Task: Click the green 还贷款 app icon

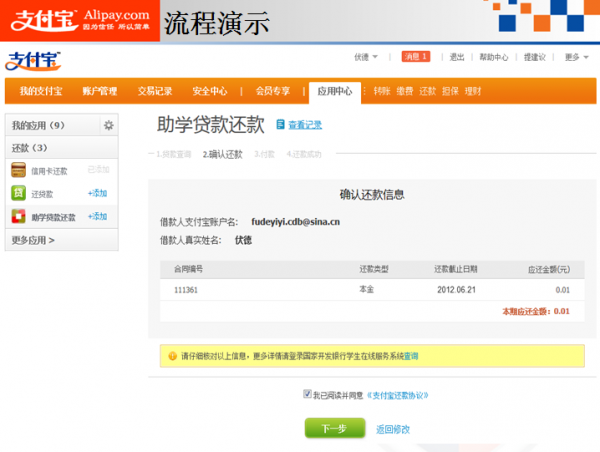Action: coord(18,193)
